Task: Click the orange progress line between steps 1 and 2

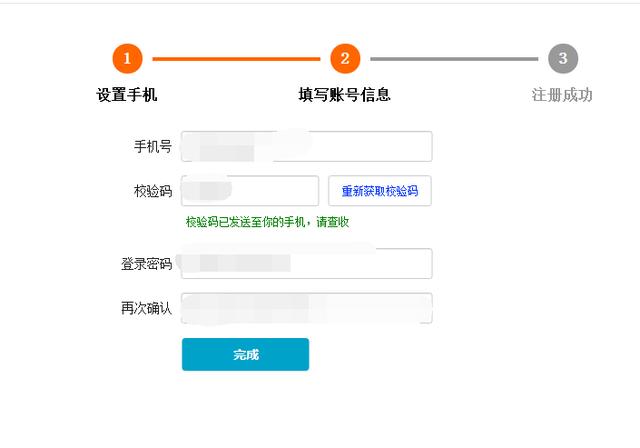Action: [x=236, y=59]
